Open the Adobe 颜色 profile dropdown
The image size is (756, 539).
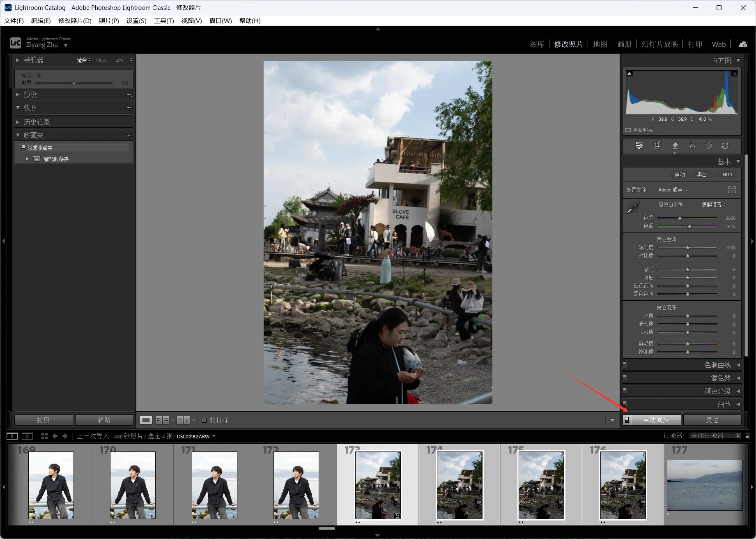pos(673,190)
